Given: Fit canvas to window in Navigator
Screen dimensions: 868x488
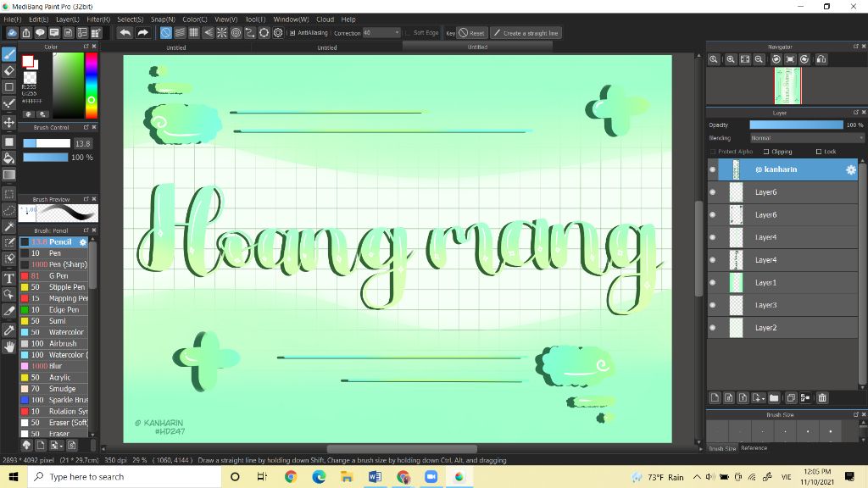Looking at the screenshot, I should click(x=745, y=59).
